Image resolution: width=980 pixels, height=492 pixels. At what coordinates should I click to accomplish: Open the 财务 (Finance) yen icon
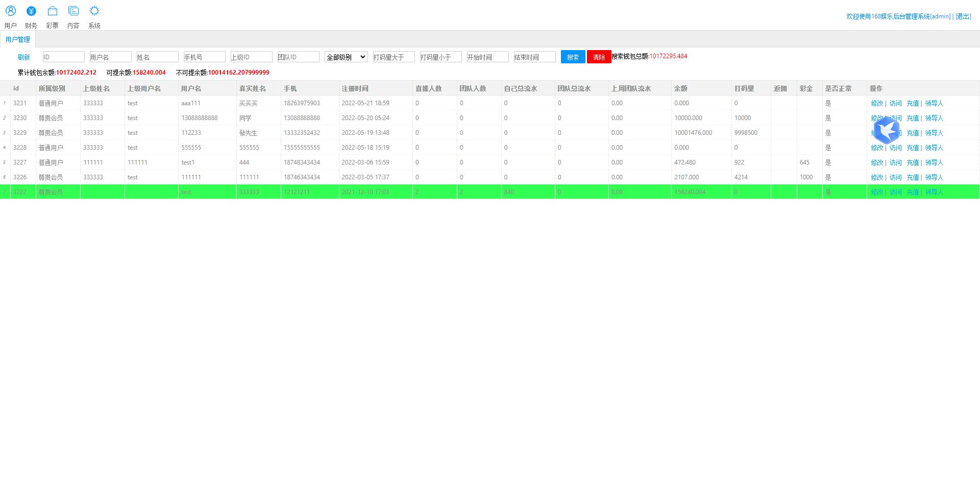click(31, 11)
